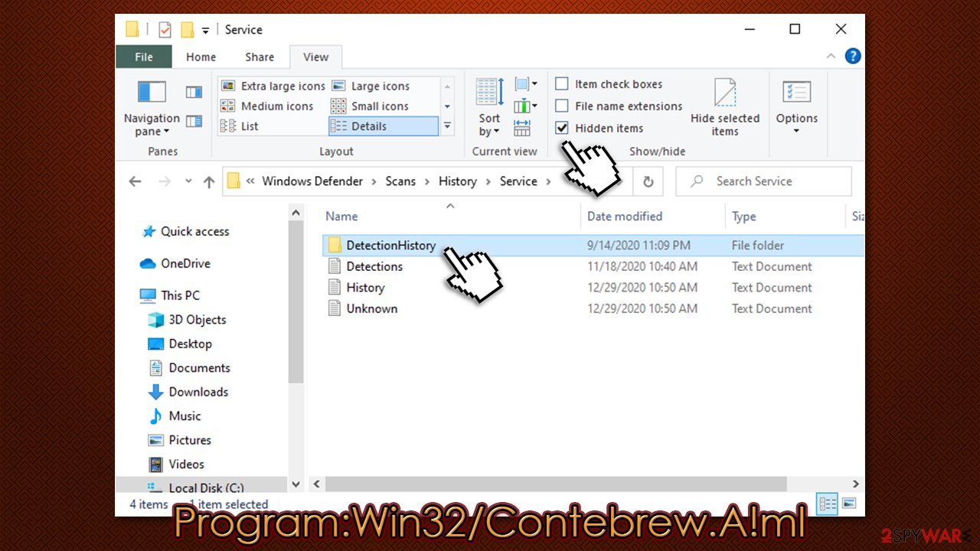Switch layout to Large icons

381,86
